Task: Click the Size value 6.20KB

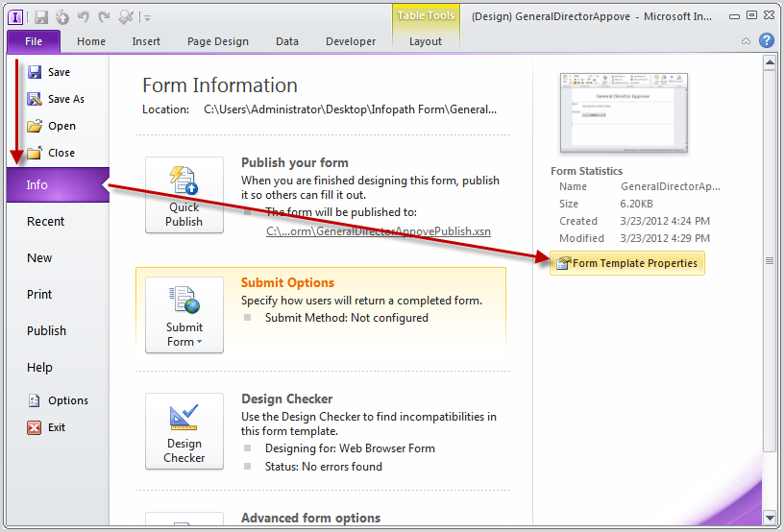Action: (636, 204)
